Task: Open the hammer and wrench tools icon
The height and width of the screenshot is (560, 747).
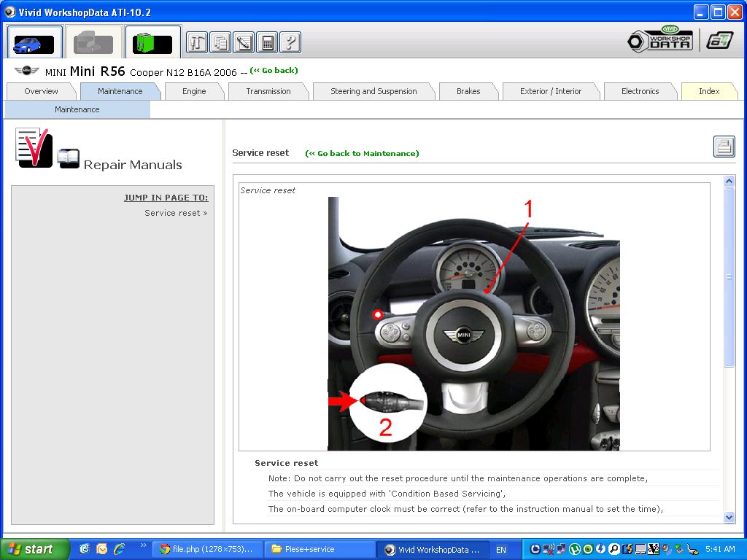Action: pos(197,42)
